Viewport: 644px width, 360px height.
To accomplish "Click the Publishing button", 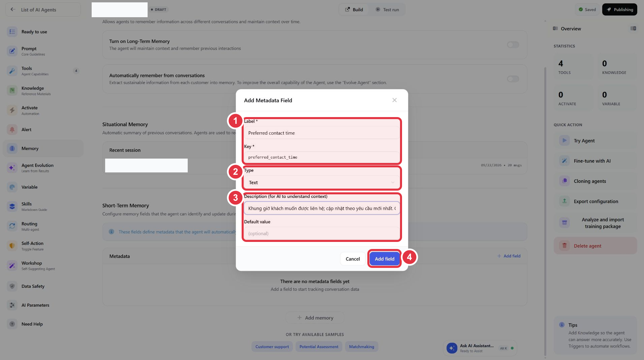I will pyautogui.click(x=619, y=9).
